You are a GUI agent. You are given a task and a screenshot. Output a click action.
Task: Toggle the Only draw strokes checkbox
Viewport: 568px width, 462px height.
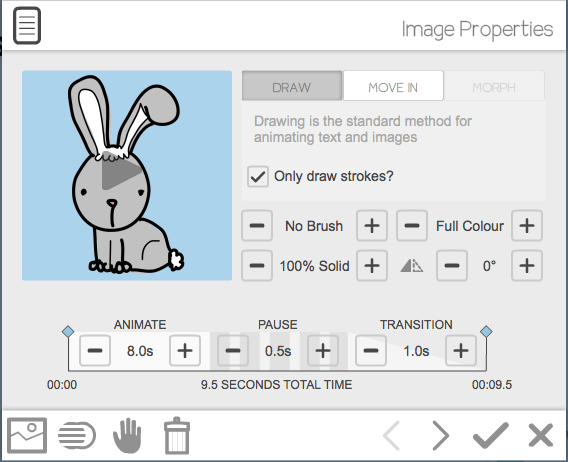click(258, 176)
